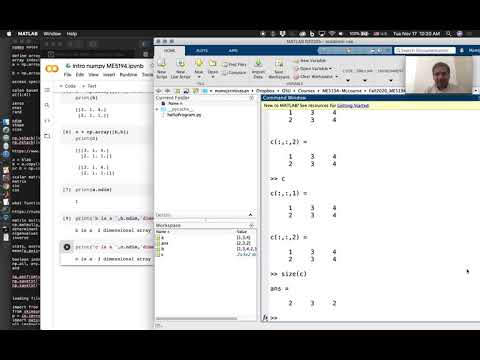Click the run cell button in Colab
The height and width of the screenshot is (360, 480).
tap(67, 247)
